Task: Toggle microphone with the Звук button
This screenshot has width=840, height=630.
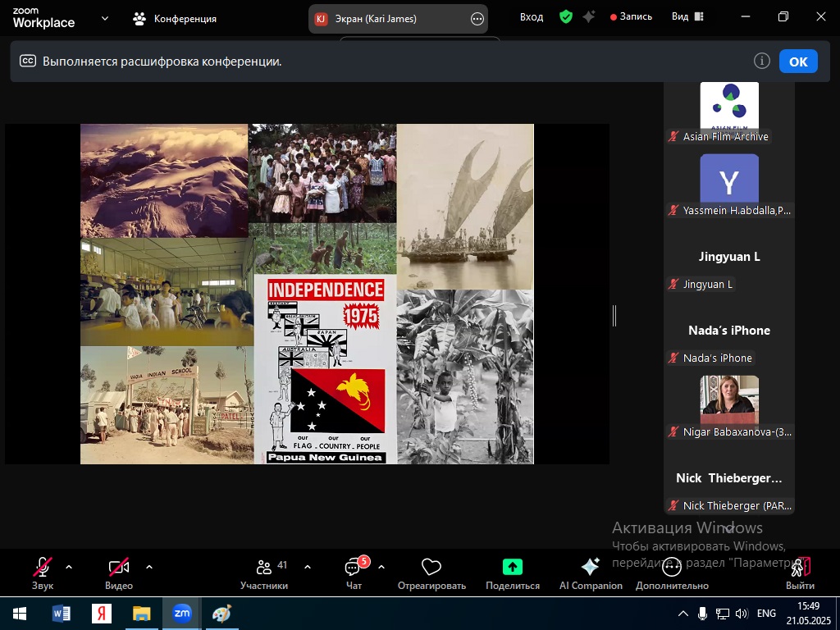Action: pyautogui.click(x=43, y=573)
